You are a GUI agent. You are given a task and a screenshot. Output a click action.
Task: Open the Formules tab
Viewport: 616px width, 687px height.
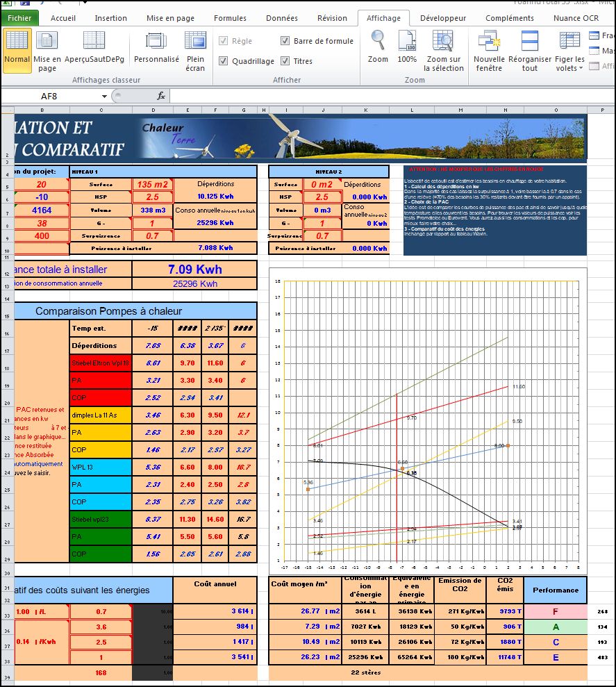point(230,18)
